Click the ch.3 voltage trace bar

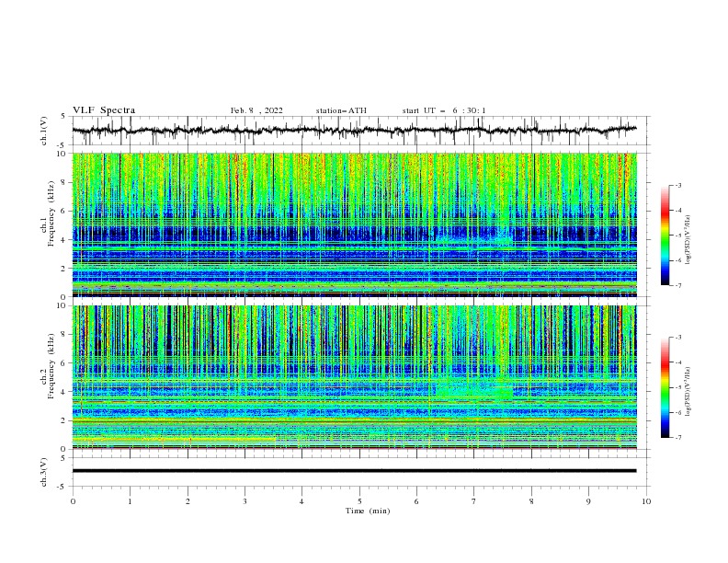(x=354, y=471)
